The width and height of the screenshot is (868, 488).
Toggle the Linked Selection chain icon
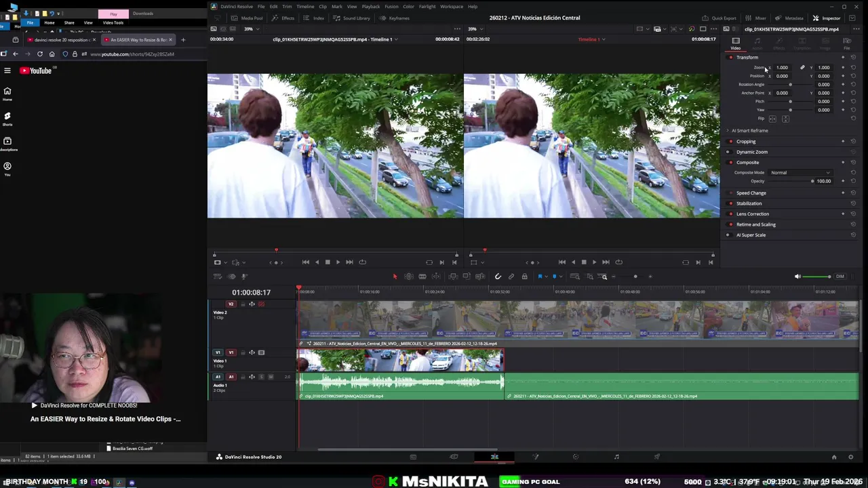pos(511,277)
